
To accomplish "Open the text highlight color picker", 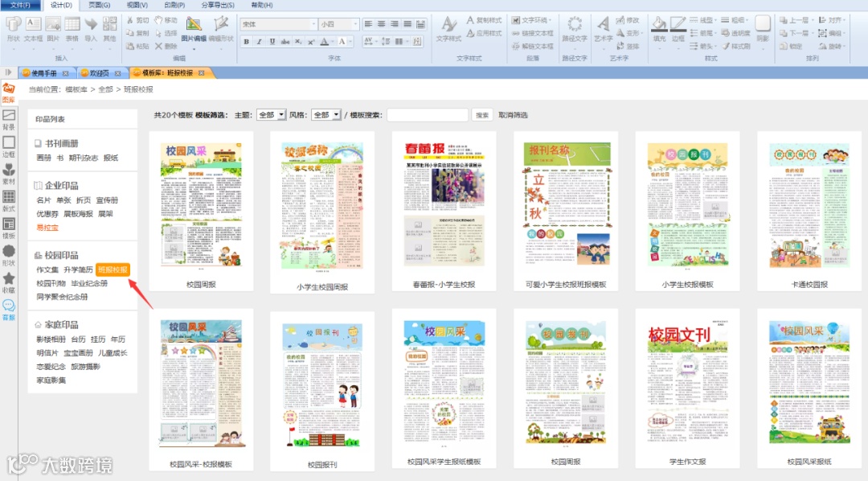I will [342, 42].
